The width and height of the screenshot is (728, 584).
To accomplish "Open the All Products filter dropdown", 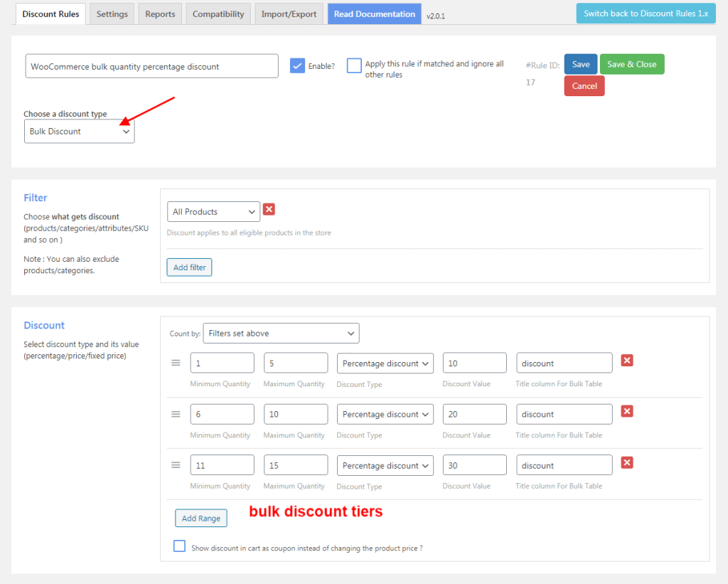I will pyautogui.click(x=213, y=211).
